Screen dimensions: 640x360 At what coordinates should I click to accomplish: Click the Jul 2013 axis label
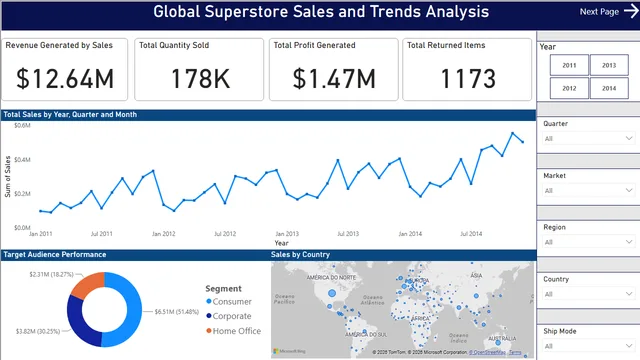(348, 234)
